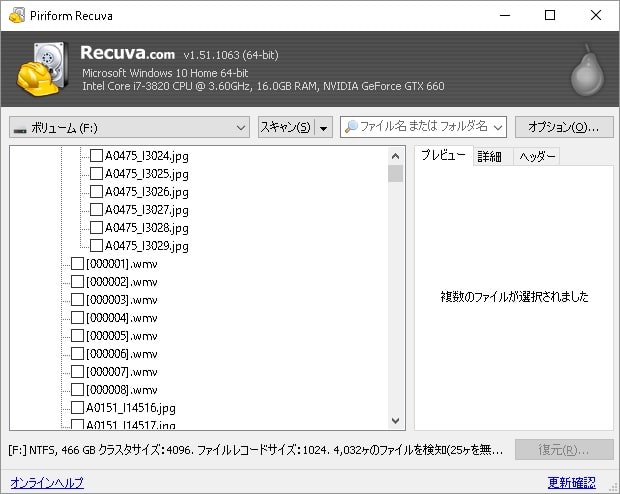Enable the [000008].wmv checkbox
Screen dimensions: 620x494
click(x=77, y=389)
